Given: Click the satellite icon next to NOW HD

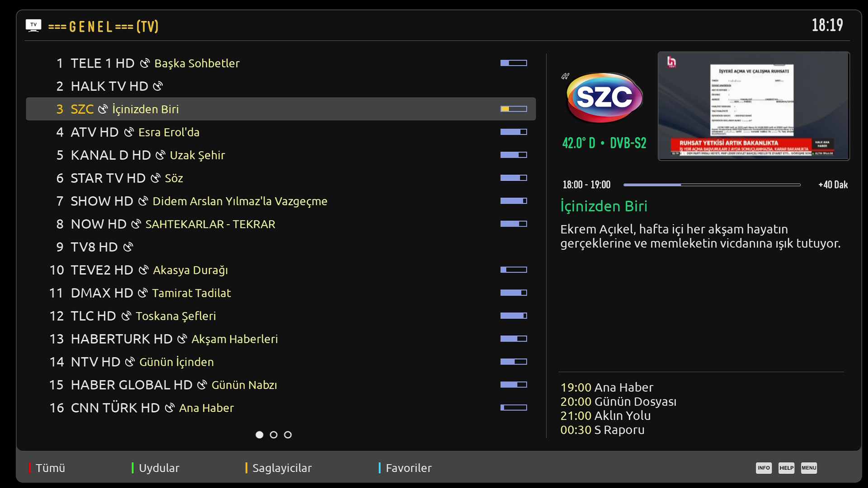Looking at the screenshot, I should (x=136, y=224).
